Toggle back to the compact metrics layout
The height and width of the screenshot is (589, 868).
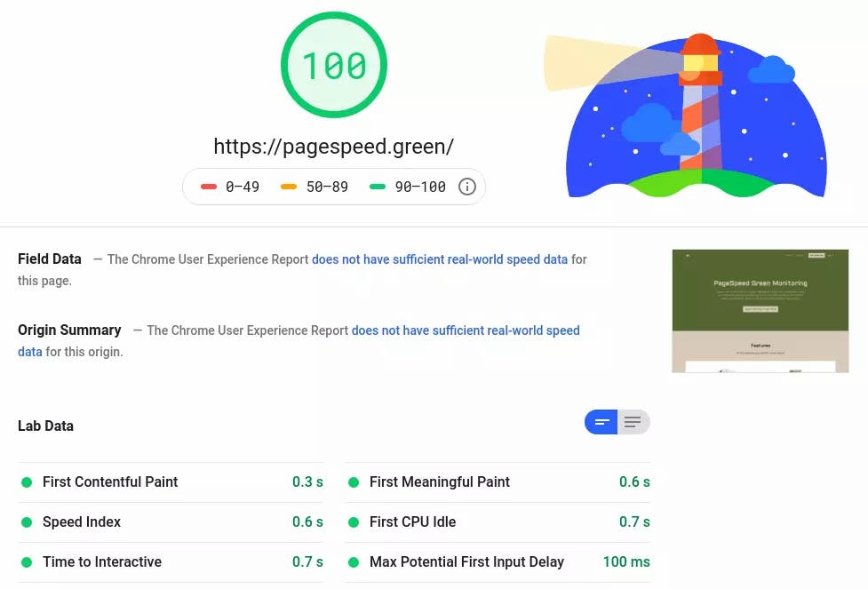(x=601, y=422)
